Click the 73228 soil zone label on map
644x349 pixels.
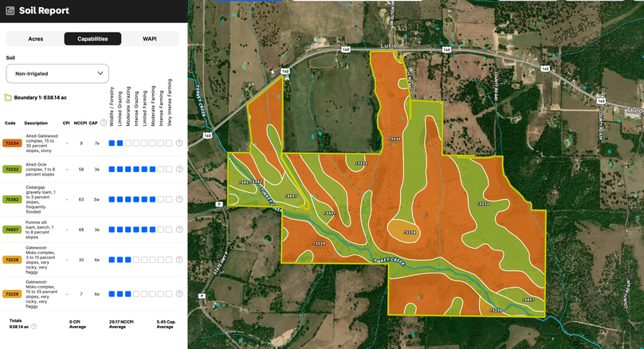409,233
